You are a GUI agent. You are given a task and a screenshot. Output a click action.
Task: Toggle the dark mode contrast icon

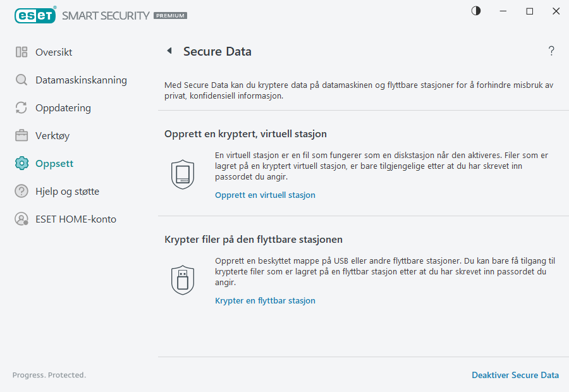(x=475, y=11)
